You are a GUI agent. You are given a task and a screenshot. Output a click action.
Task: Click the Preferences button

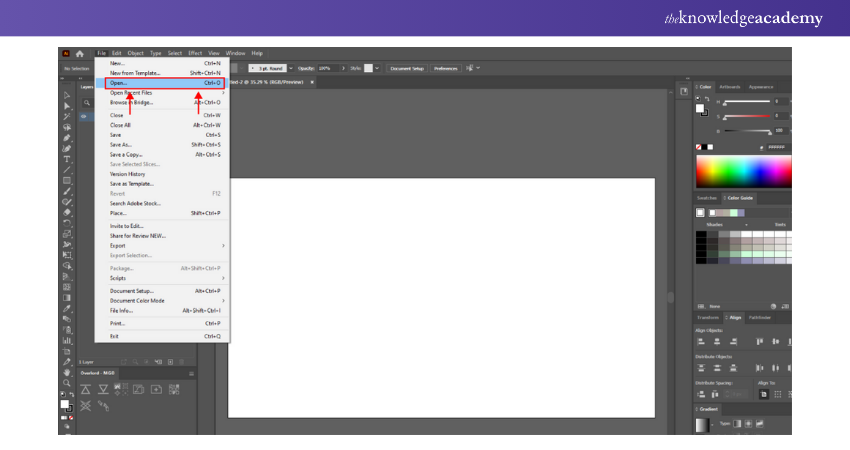point(445,68)
